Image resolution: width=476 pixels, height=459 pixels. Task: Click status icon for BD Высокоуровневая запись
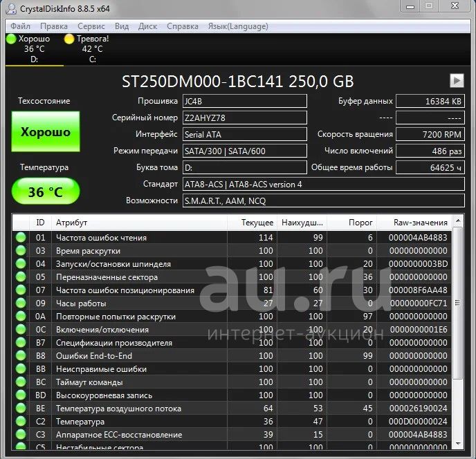coord(21,395)
